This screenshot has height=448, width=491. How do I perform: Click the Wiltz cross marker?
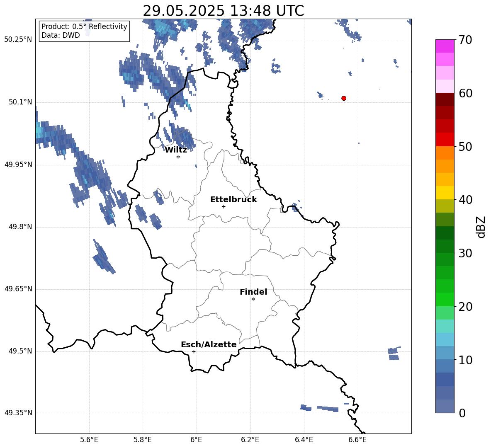point(178,157)
